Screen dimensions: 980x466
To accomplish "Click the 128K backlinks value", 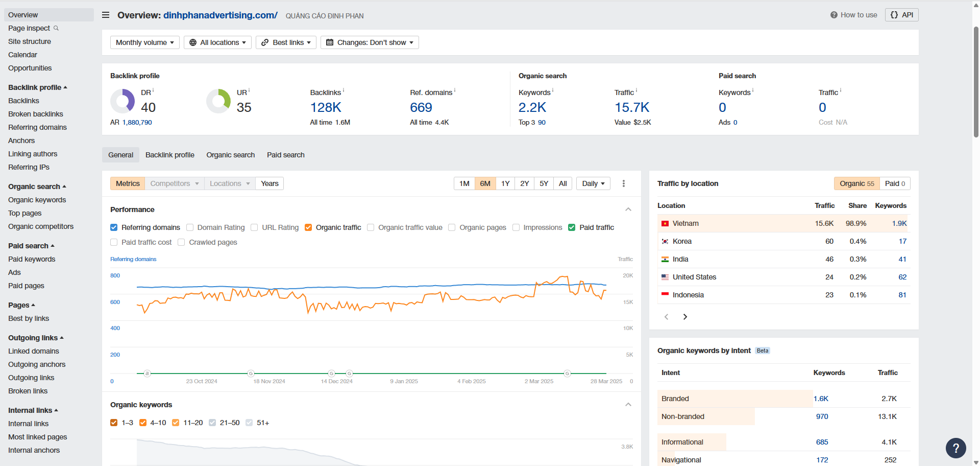I will point(326,107).
